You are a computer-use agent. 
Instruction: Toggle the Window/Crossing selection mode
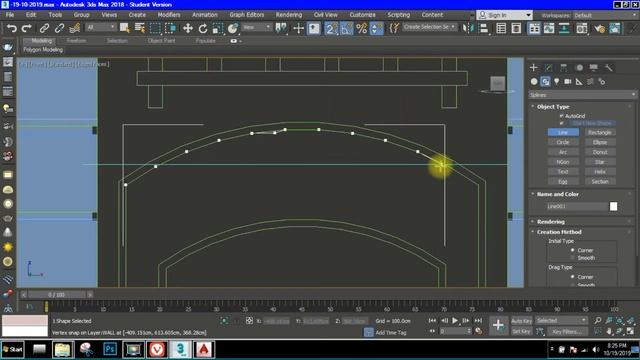(170, 28)
